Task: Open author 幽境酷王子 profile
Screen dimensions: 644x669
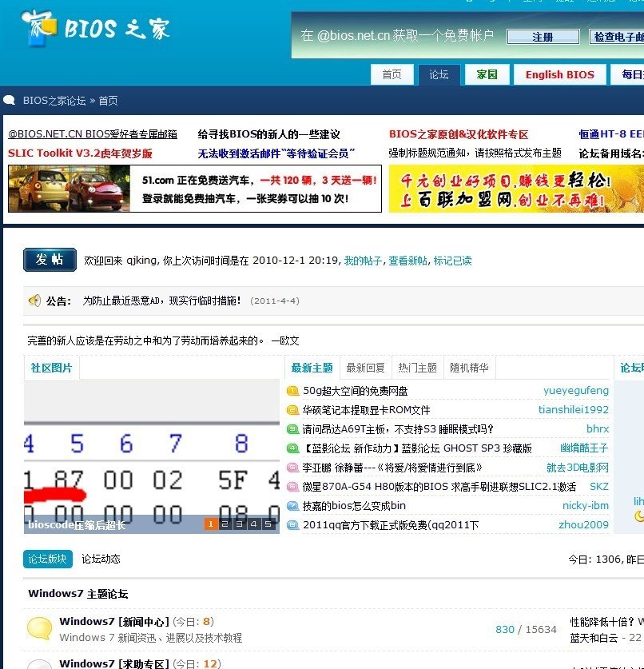Action: 584,448
